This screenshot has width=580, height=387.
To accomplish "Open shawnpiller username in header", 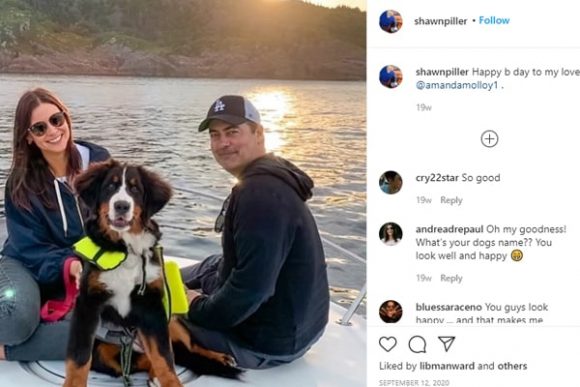I will click(441, 21).
